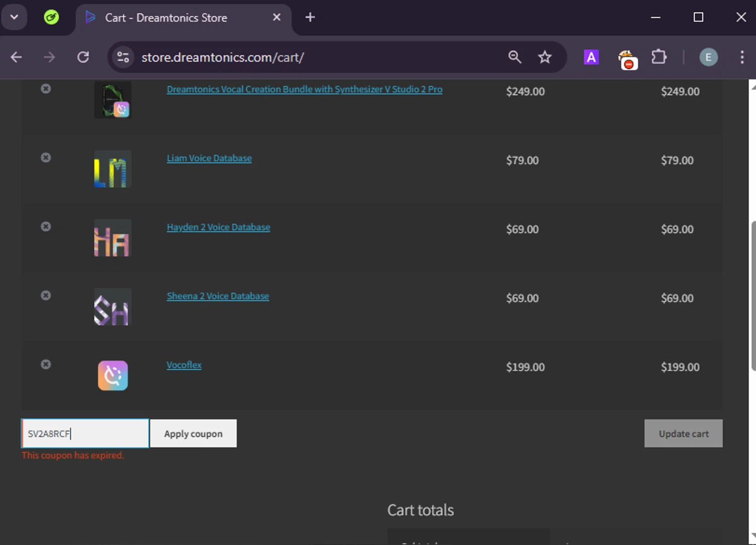
Task: View site information icon in address bar
Action: pyautogui.click(x=123, y=57)
